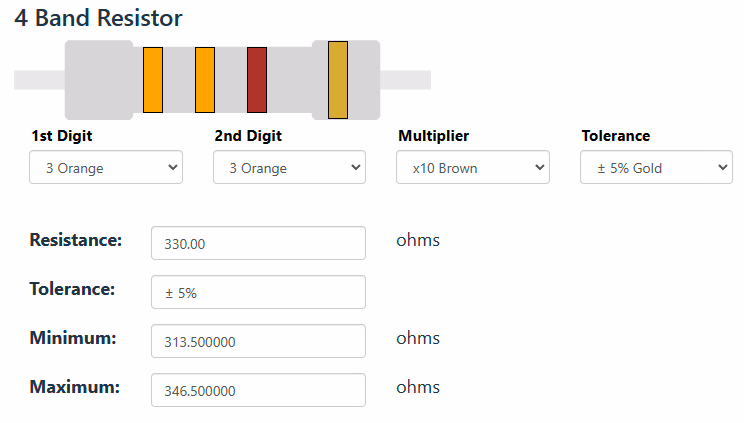Click the "Resistance:" label

[x=76, y=240]
